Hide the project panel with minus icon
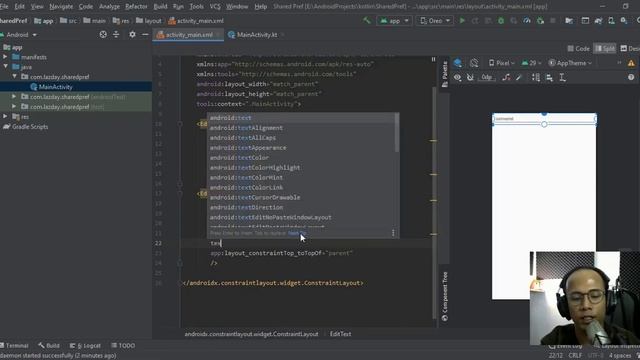This screenshot has height=360, width=640. click(x=145, y=35)
